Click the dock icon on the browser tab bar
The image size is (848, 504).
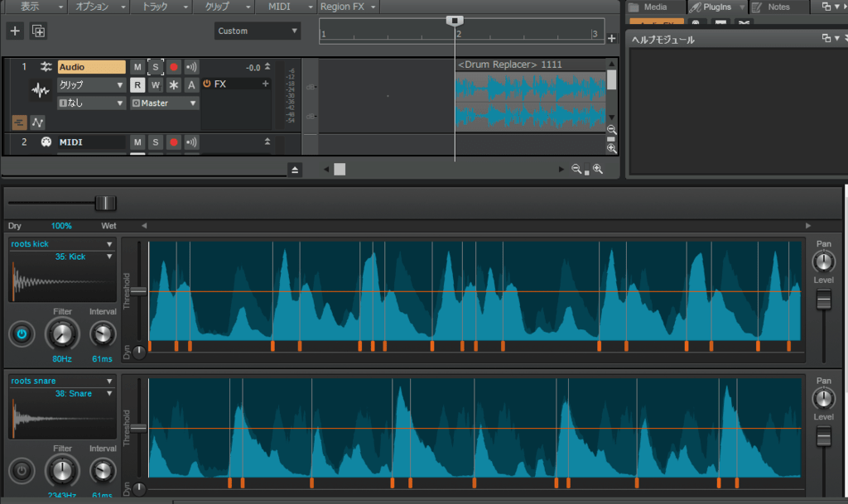(x=826, y=7)
